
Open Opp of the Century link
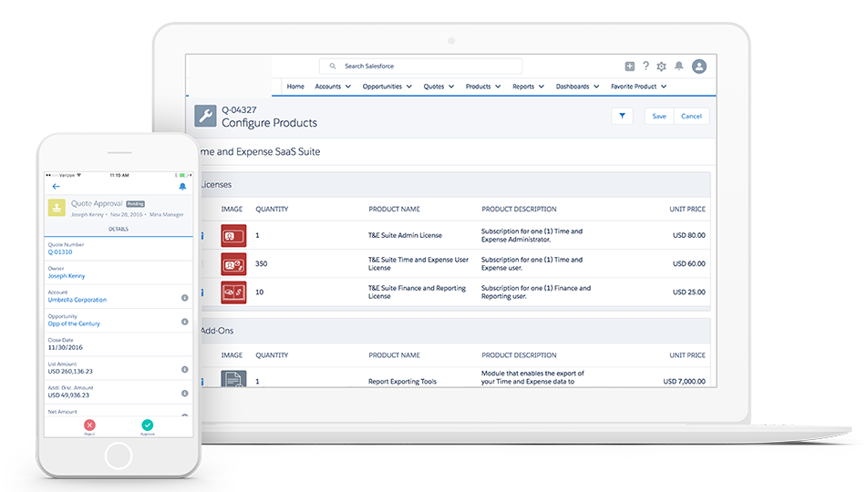pyautogui.click(x=74, y=323)
